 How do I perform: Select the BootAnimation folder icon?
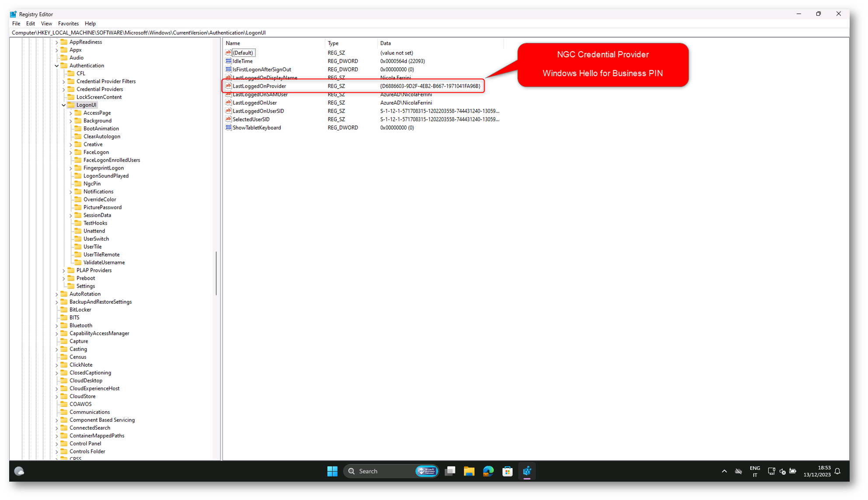pos(78,128)
